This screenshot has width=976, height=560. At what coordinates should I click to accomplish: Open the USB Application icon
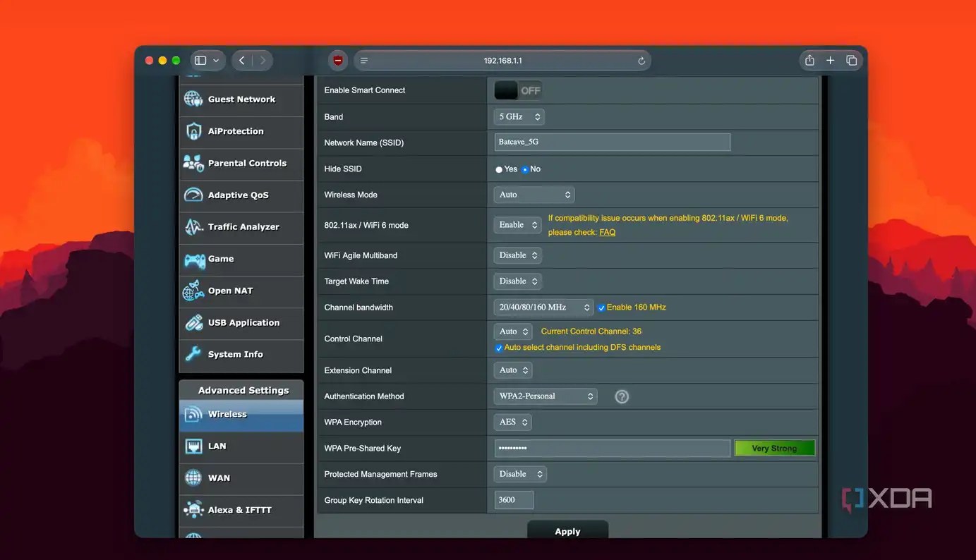193,322
